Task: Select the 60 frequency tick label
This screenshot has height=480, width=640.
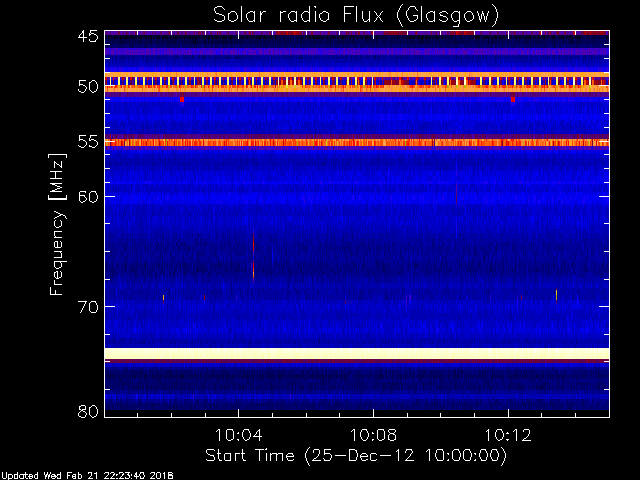Action: point(88,197)
